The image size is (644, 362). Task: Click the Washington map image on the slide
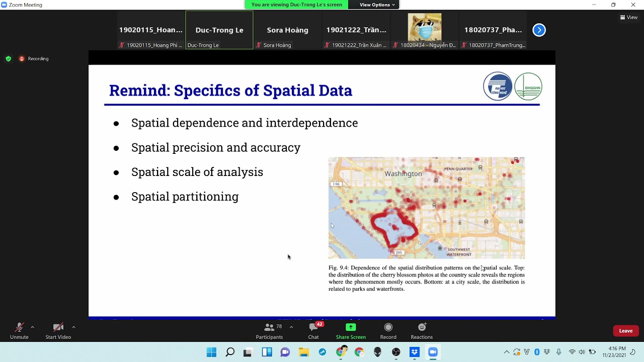pyautogui.click(x=427, y=208)
